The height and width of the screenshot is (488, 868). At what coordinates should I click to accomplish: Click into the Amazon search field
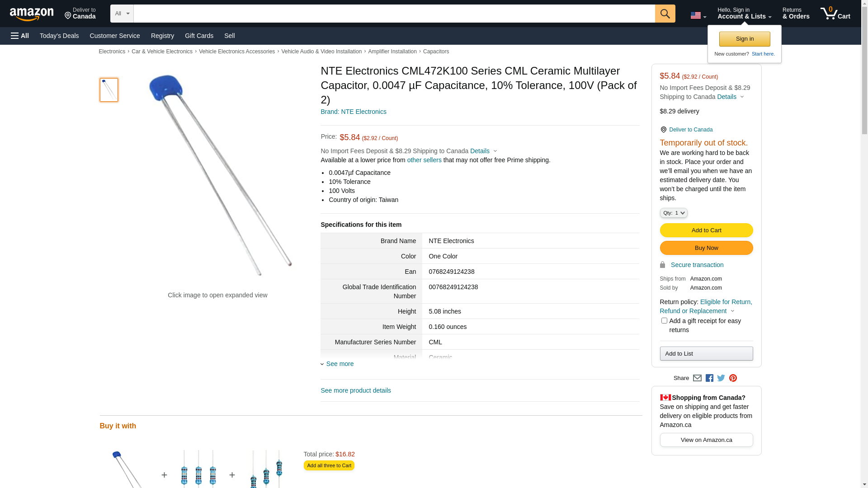click(394, 14)
